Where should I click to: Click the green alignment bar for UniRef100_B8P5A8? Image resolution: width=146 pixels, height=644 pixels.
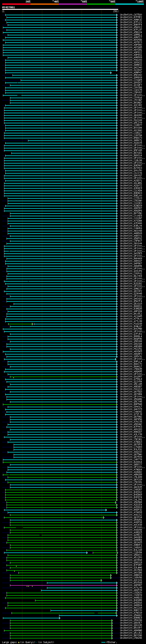pos(60,404)
